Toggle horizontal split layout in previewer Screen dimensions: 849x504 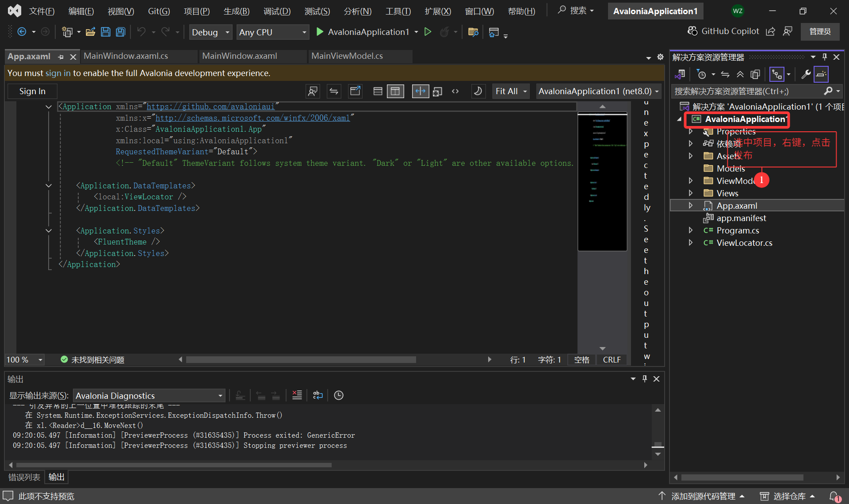point(378,91)
